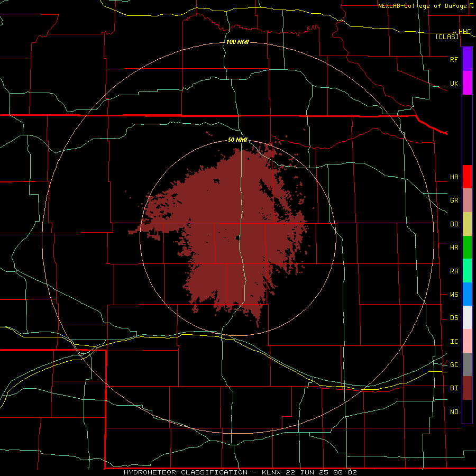Click the ND legend label

(x=454, y=412)
